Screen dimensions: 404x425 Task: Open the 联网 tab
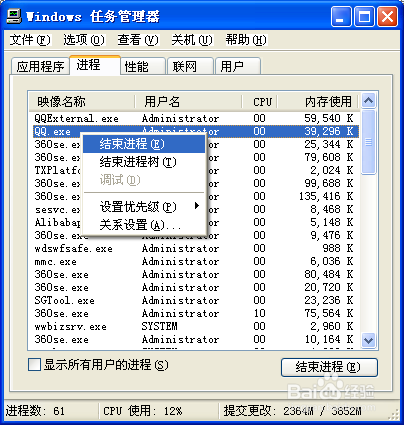(x=190, y=66)
